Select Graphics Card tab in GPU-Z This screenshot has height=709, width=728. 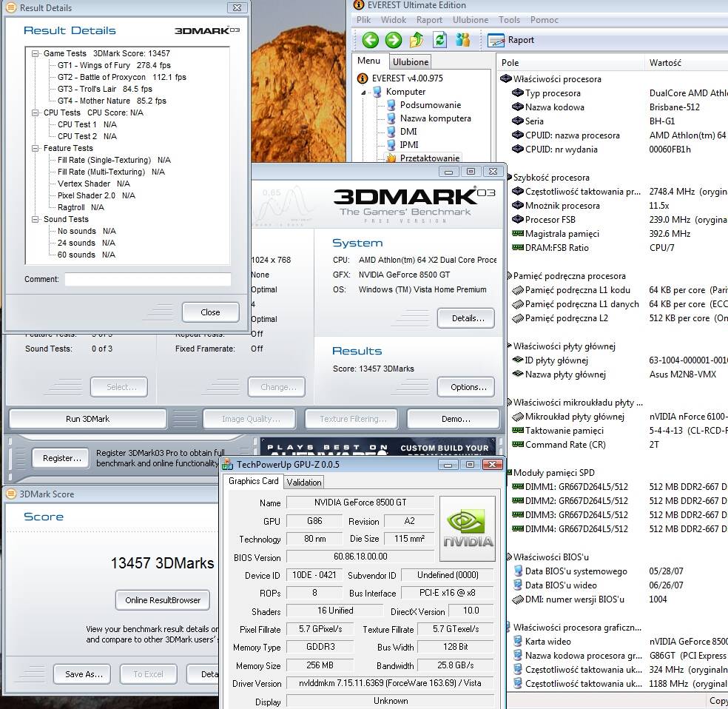(x=253, y=481)
